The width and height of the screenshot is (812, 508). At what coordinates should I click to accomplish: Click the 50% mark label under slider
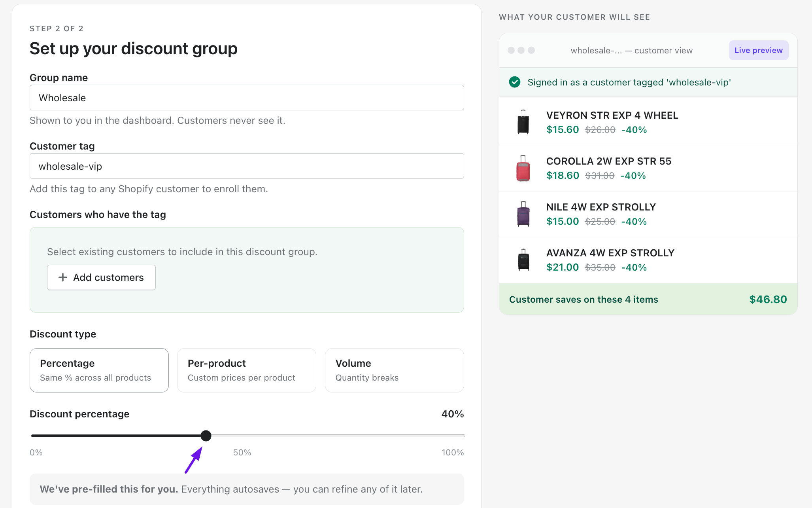(242, 452)
